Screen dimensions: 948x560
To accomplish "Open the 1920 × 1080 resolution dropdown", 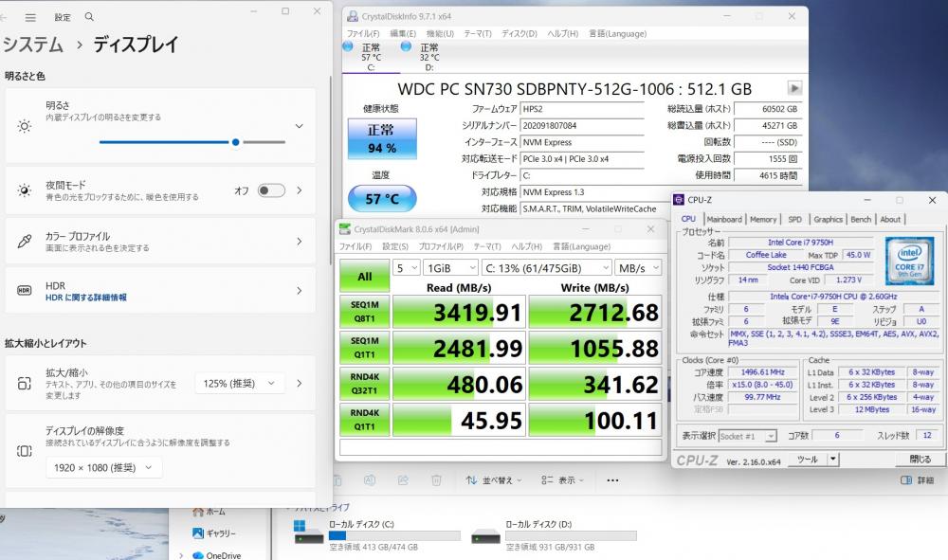I will (x=104, y=467).
